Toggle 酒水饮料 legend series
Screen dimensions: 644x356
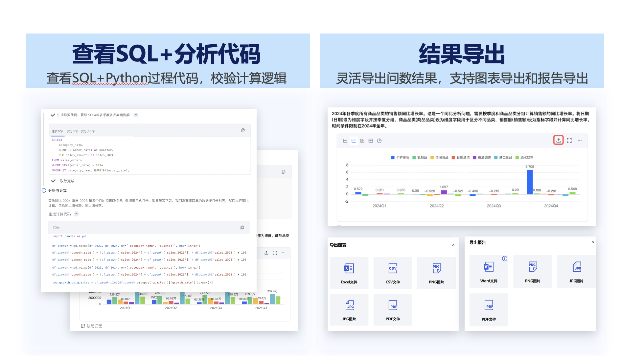coord(526,157)
